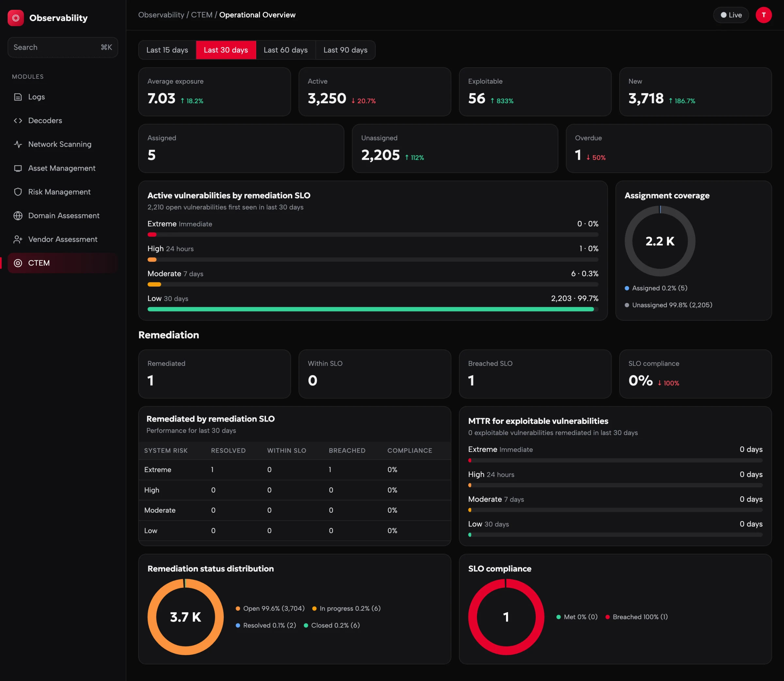The image size is (784, 681).
Task: Click the CTEM target icon
Action: 18,263
